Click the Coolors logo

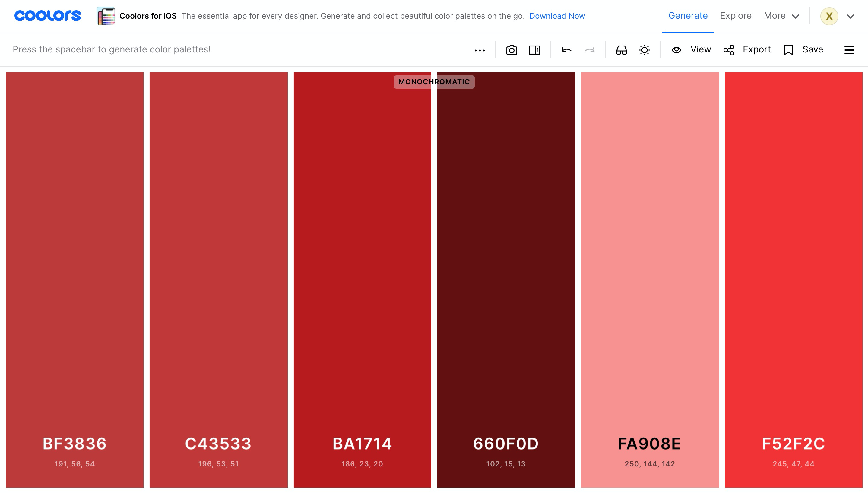tap(48, 16)
